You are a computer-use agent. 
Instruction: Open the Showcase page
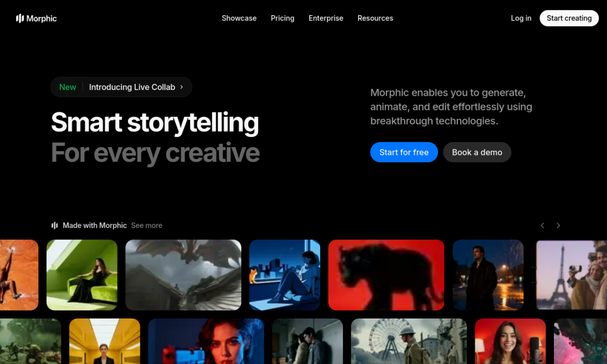(x=239, y=18)
